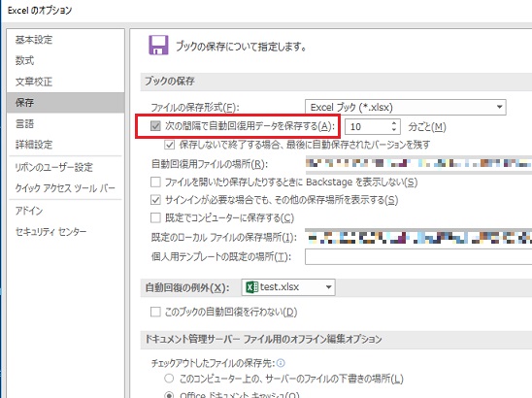The image size is (532, 398).
Task: Open the 基本設定 category
Action: 34,40
